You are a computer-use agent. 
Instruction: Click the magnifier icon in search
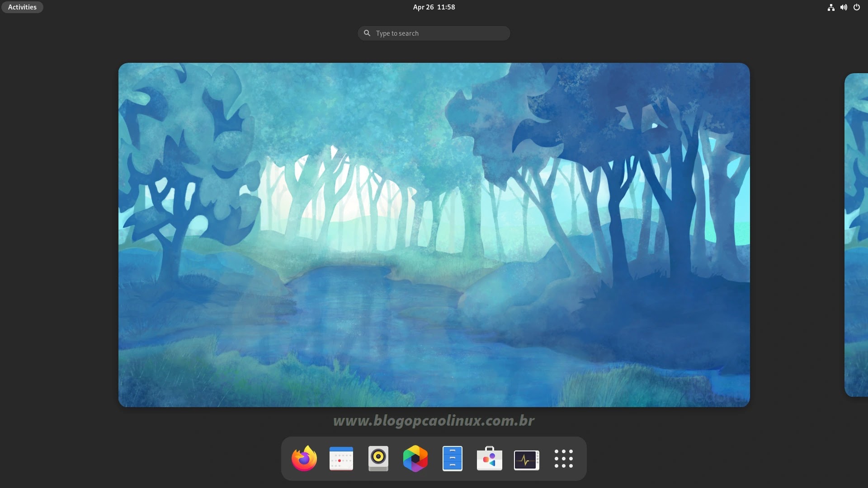367,33
